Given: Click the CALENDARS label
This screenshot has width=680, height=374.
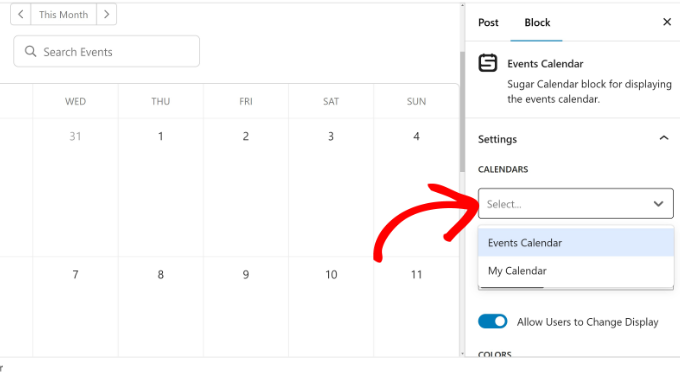Looking at the screenshot, I should [x=503, y=169].
